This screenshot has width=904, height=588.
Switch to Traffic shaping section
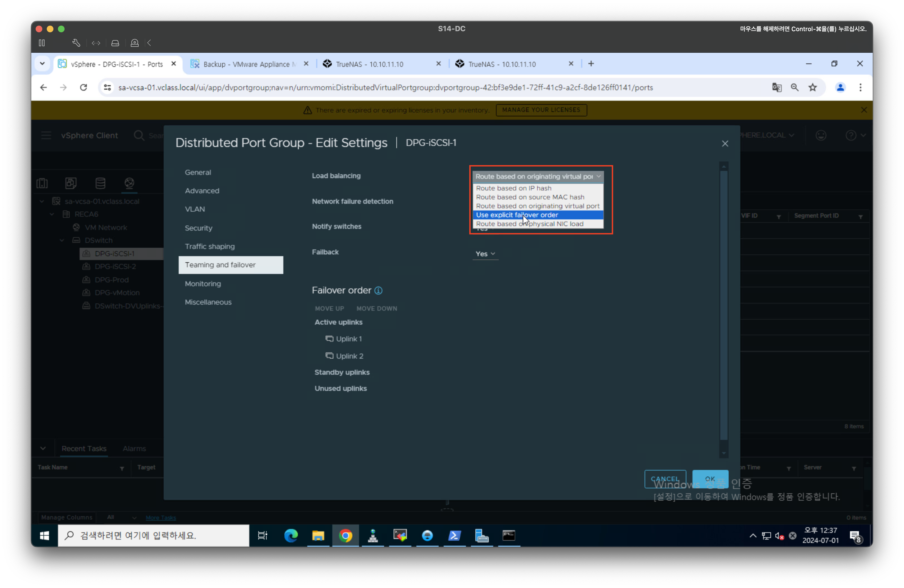point(210,246)
